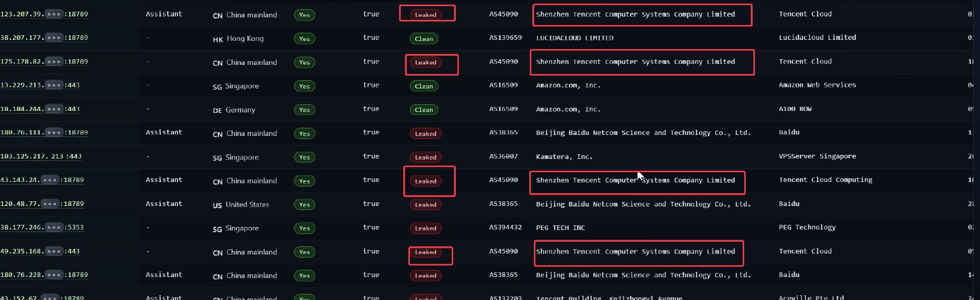Image resolution: width=980 pixels, height=300 pixels.
Task: Open the 103.125.217.213:443 address link
Action: 41,156
